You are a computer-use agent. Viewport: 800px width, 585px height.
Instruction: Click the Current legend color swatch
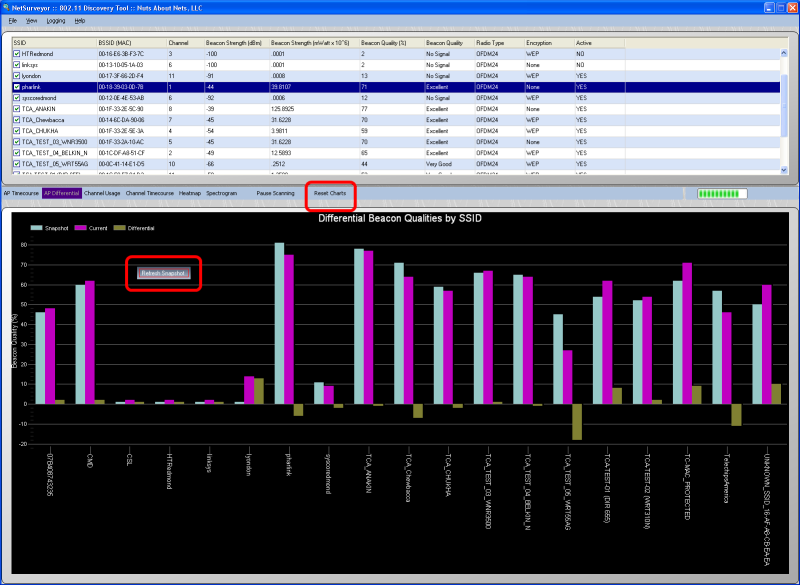(x=80, y=228)
